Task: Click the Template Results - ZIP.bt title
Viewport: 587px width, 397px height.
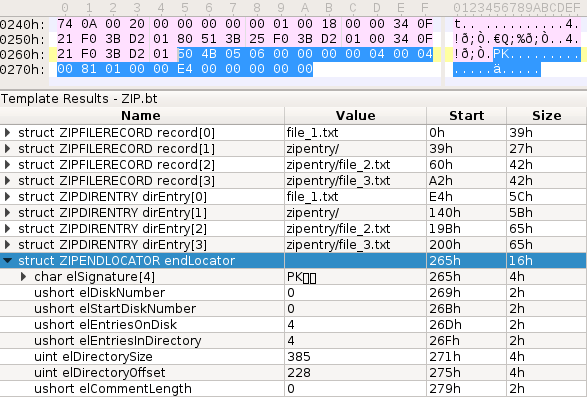Action: click(x=79, y=99)
